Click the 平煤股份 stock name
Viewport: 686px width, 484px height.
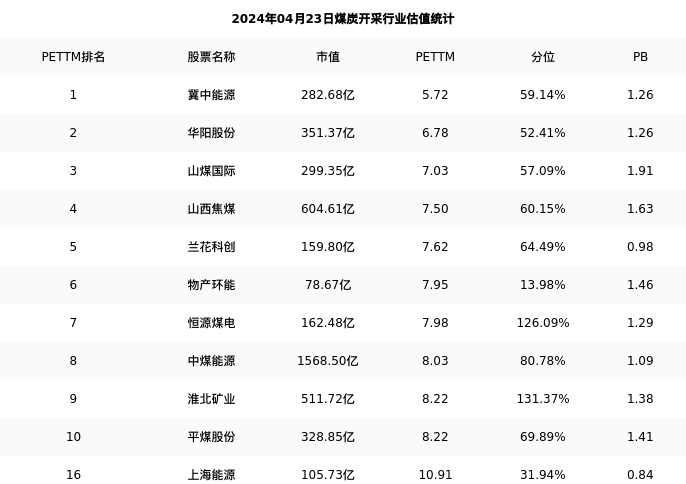211,437
